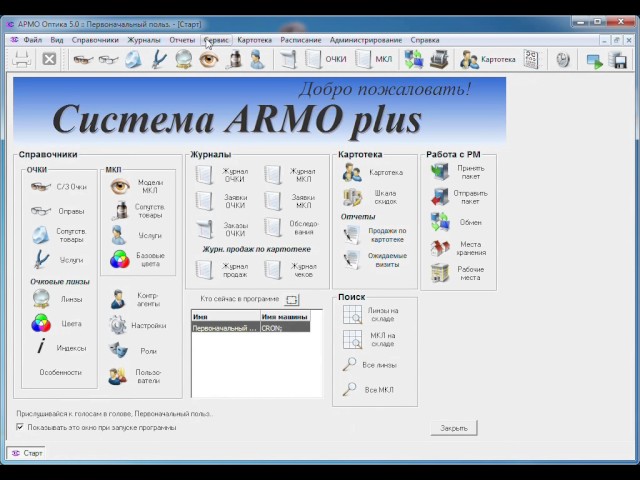Image resolution: width=640 pixels, height=480 pixels.
Task: Click the cash register toolbar icon
Action: tap(439, 60)
